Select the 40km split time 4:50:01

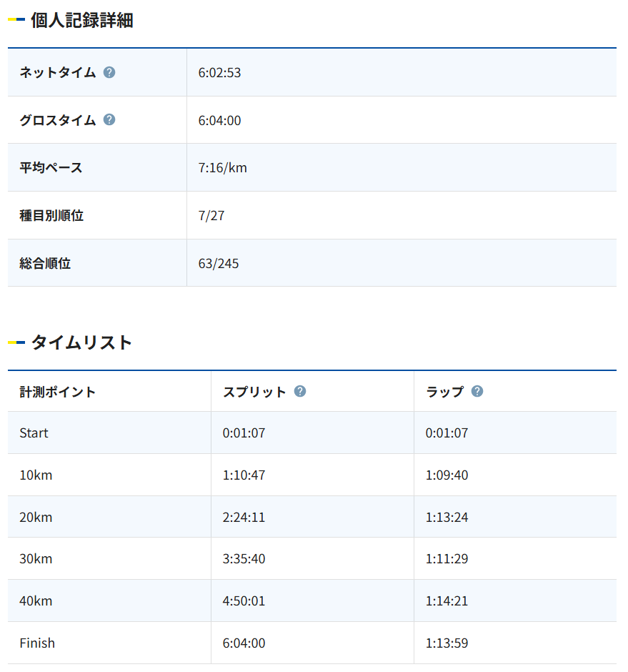pyautogui.click(x=244, y=601)
